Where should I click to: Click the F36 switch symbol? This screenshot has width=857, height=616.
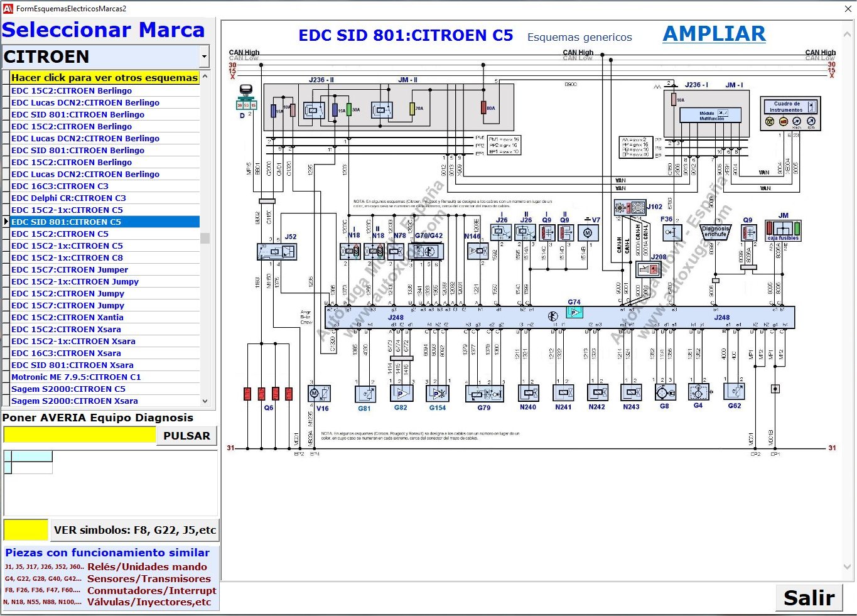click(672, 233)
